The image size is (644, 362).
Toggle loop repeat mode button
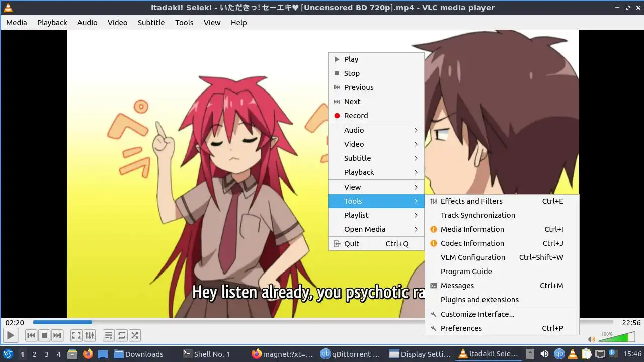click(122, 335)
